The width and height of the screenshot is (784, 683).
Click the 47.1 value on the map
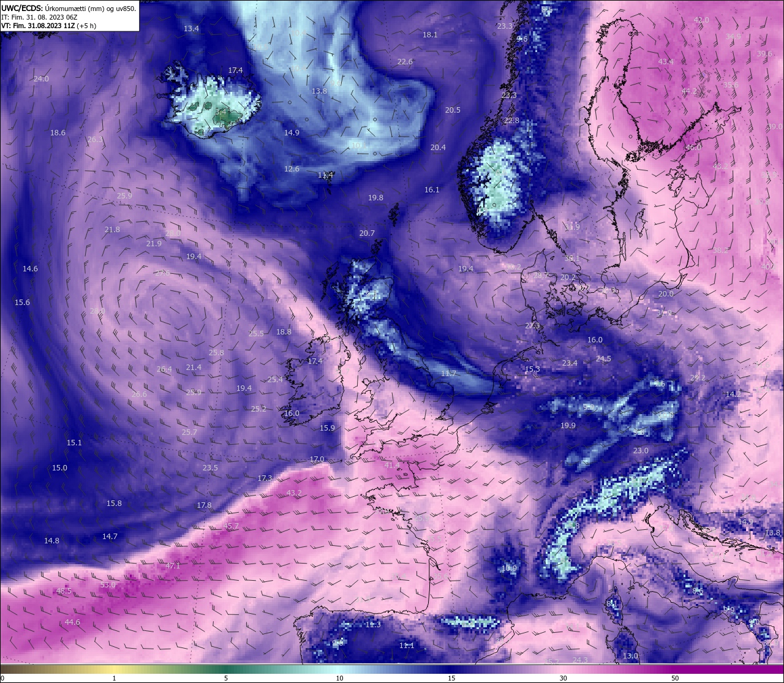[x=173, y=566]
